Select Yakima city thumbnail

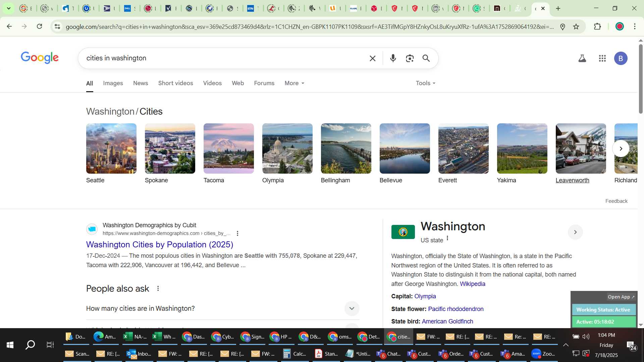coord(522,148)
